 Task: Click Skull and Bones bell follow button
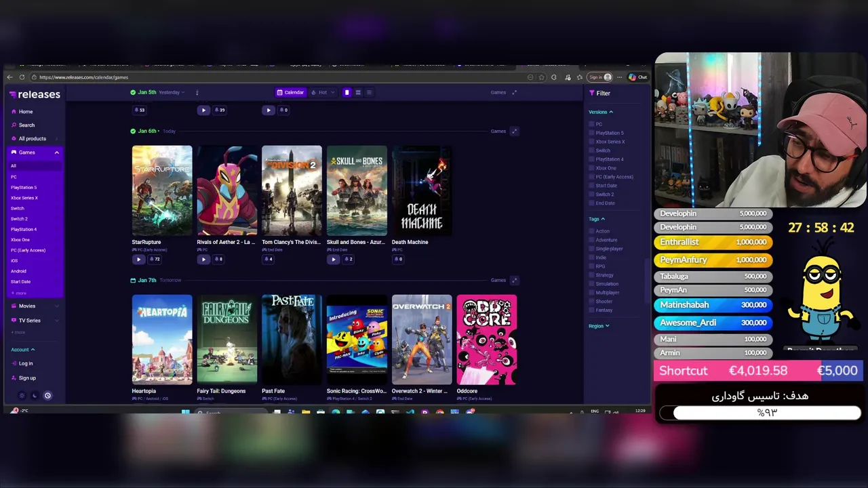click(349, 259)
